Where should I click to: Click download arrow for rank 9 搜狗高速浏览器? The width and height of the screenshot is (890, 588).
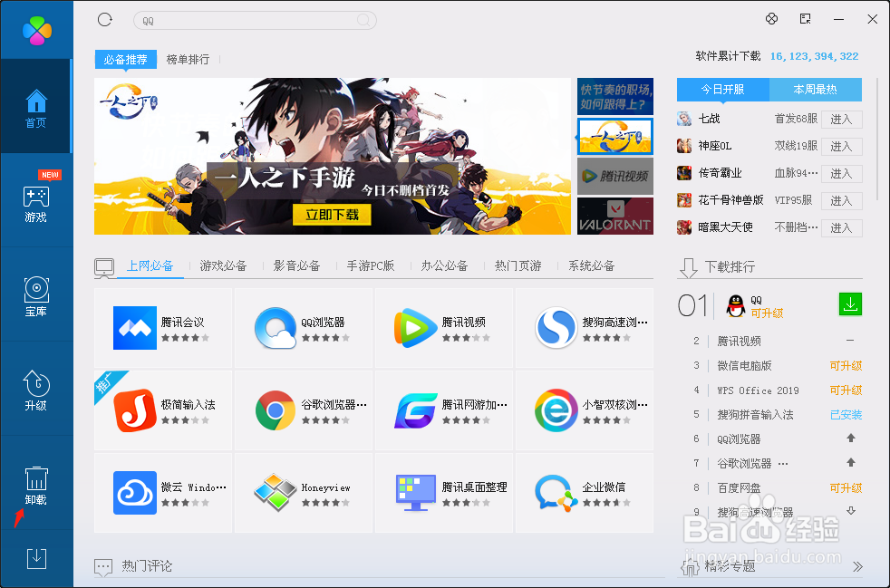[x=851, y=511]
